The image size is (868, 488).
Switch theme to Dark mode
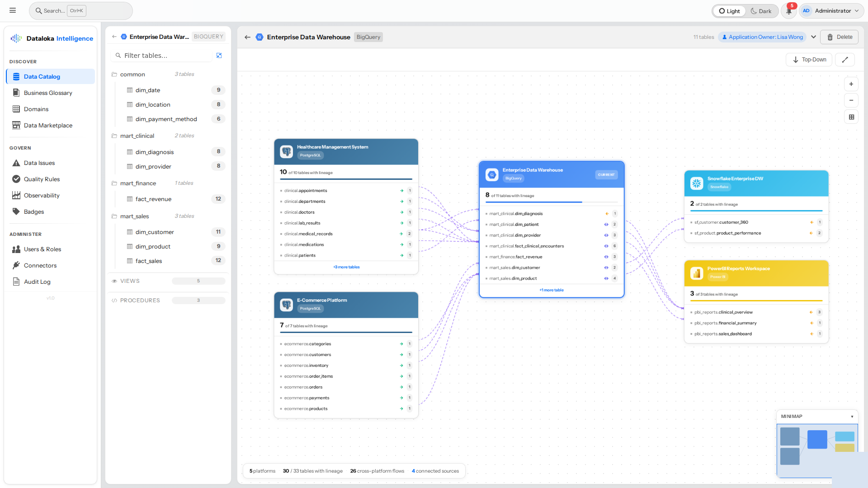tap(761, 11)
